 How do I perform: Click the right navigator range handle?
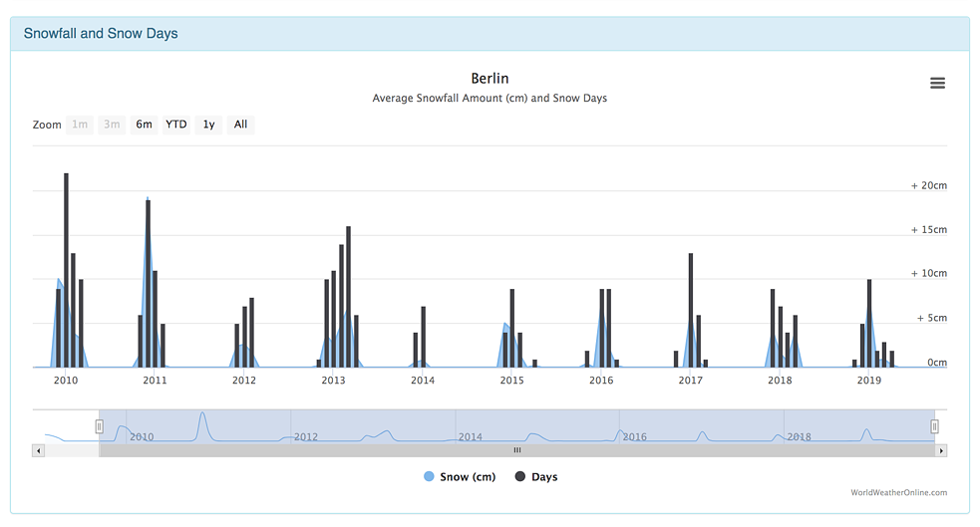point(934,426)
